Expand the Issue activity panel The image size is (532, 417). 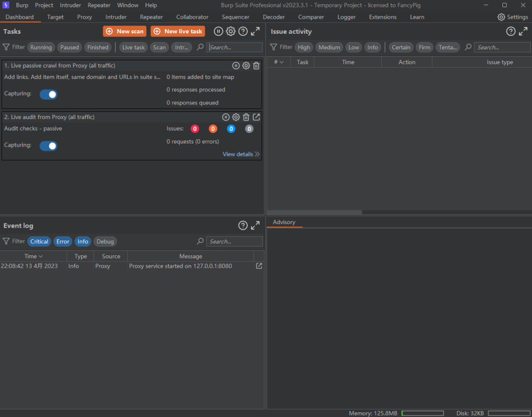click(x=523, y=32)
